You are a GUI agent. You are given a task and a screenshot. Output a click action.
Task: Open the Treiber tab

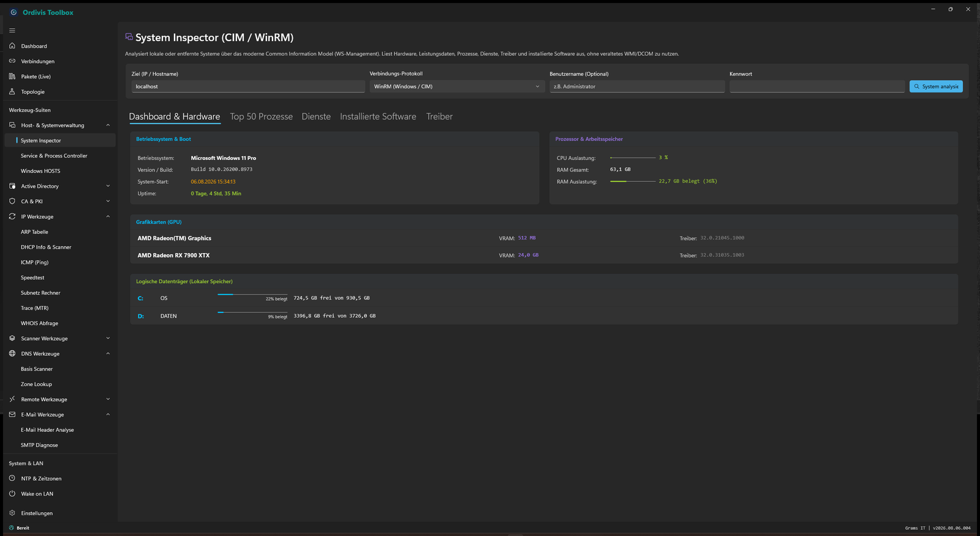click(x=440, y=116)
